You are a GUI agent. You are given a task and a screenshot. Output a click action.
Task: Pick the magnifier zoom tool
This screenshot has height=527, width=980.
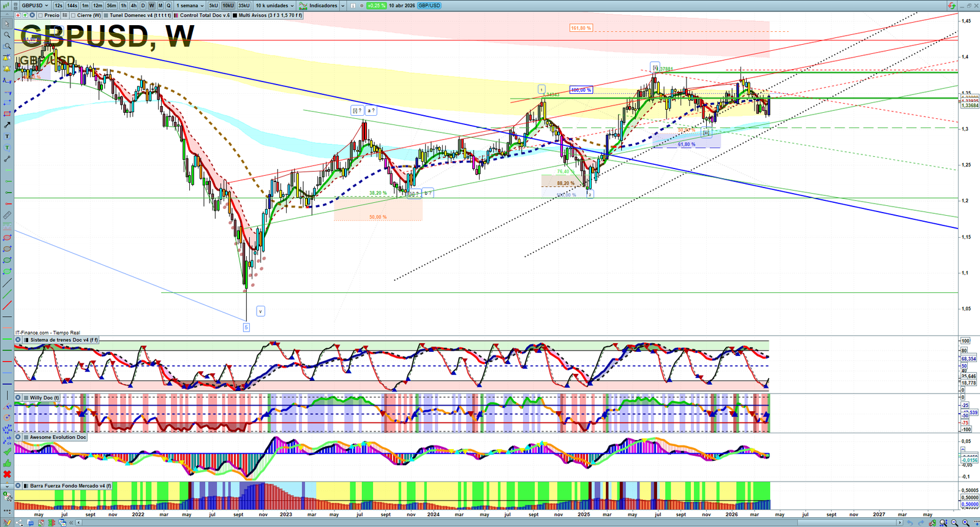click(7, 35)
